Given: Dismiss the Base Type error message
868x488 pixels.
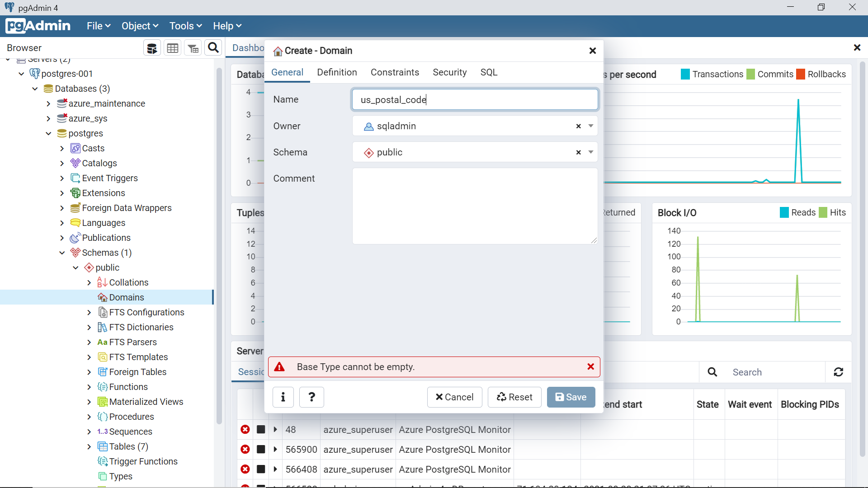Looking at the screenshot, I should pyautogui.click(x=590, y=366).
